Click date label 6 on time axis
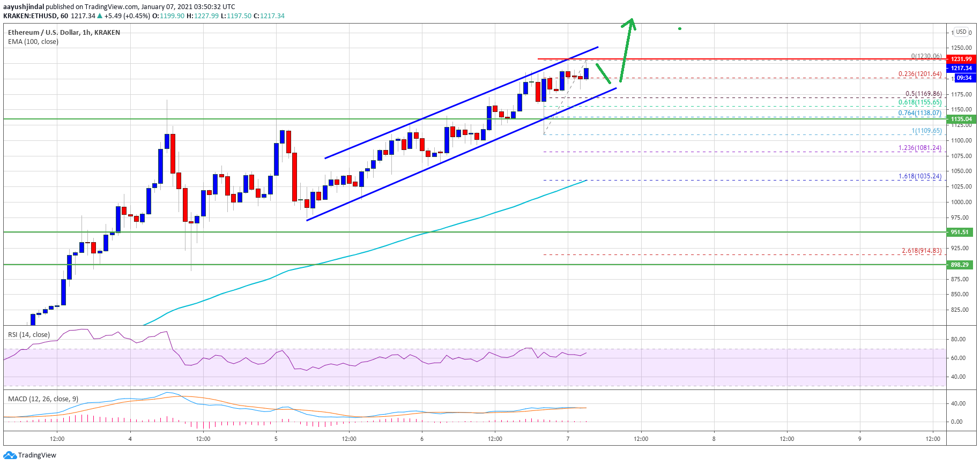The height and width of the screenshot is (465, 980). coord(422,439)
